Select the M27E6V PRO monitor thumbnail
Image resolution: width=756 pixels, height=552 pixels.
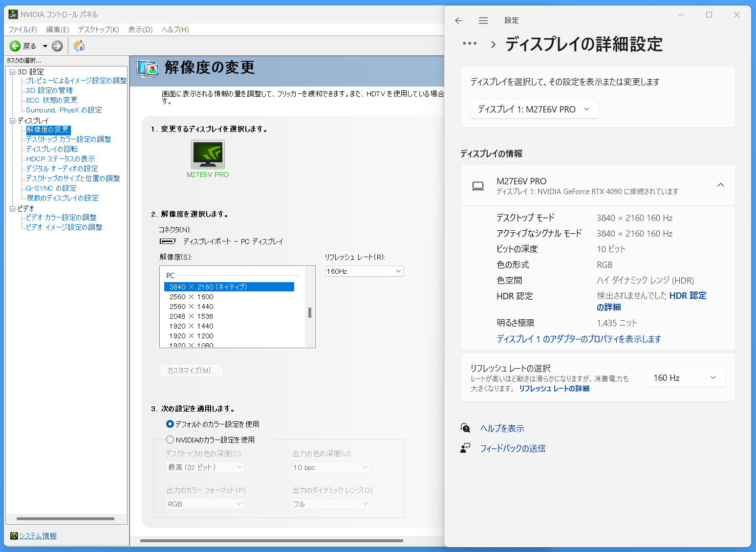[208, 155]
